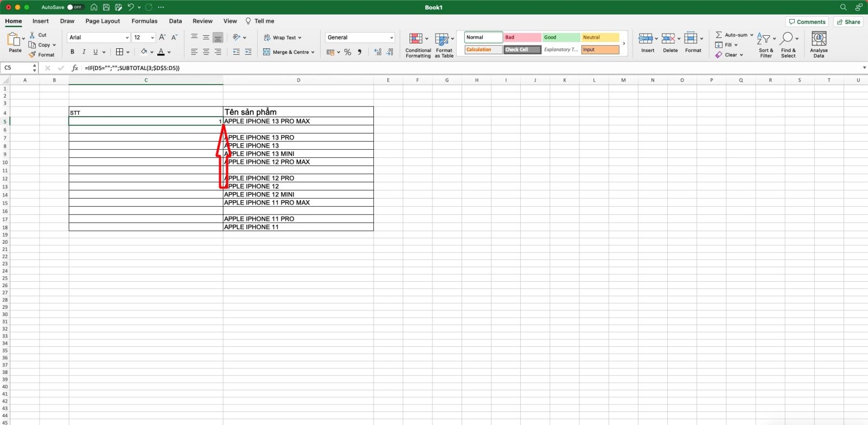This screenshot has width=868, height=425.
Task: Apply the Good cell style swatch
Action: (561, 37)
